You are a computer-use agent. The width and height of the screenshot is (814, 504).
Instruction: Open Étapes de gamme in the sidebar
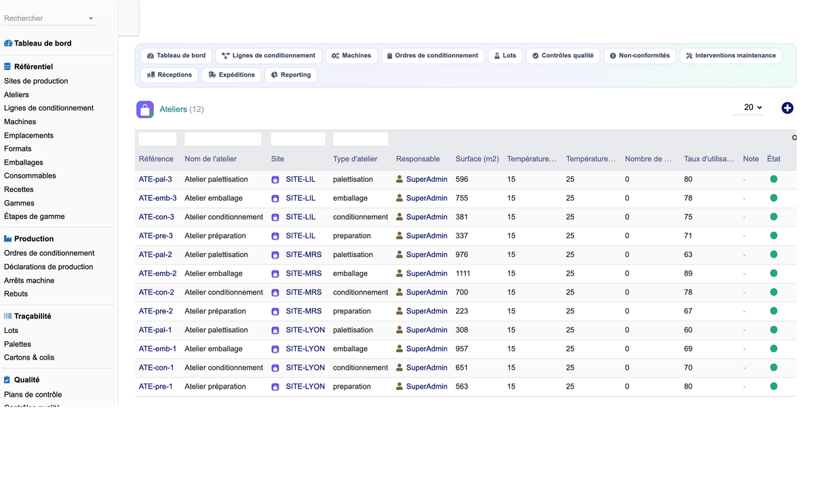[x=35, y=216]
